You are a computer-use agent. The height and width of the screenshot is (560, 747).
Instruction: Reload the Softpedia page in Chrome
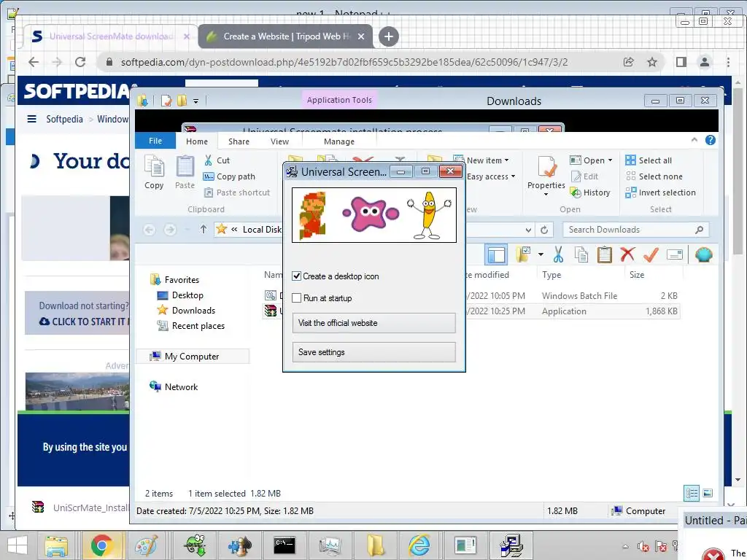tap(80, 62)
